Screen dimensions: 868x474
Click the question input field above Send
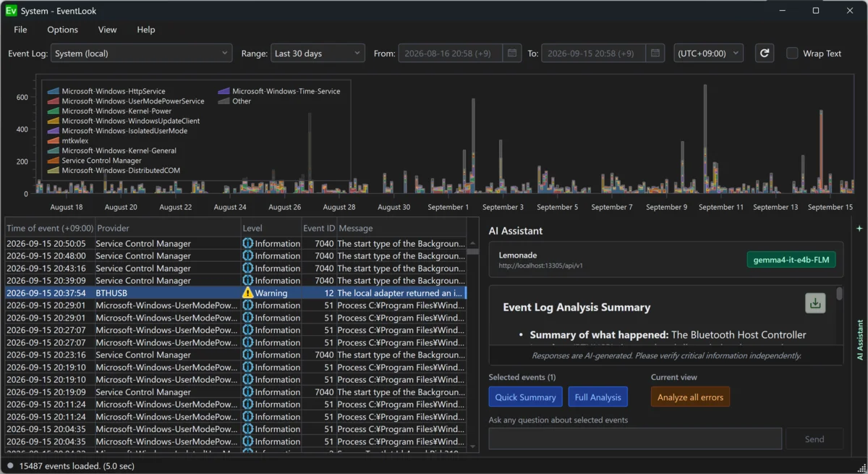point(635,439)
